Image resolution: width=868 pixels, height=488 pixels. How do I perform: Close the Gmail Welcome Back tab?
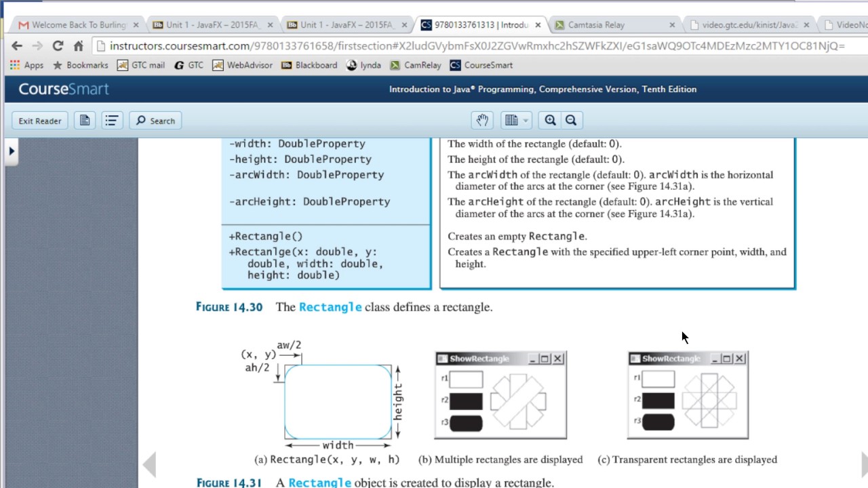click(x=136, y=25)
